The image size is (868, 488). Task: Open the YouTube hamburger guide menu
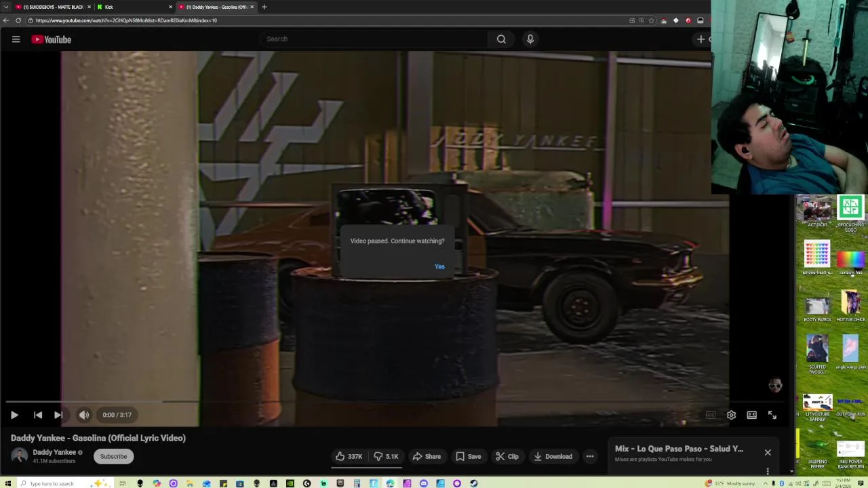[x=16, y=39]
